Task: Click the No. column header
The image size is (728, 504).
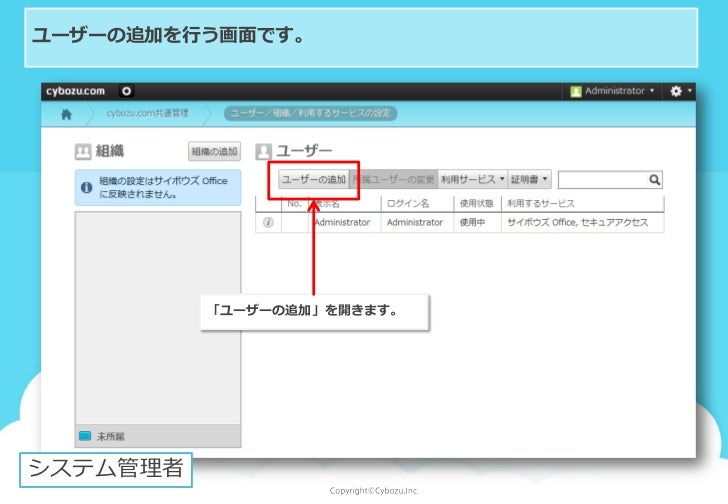Action: tap(294, 204)
